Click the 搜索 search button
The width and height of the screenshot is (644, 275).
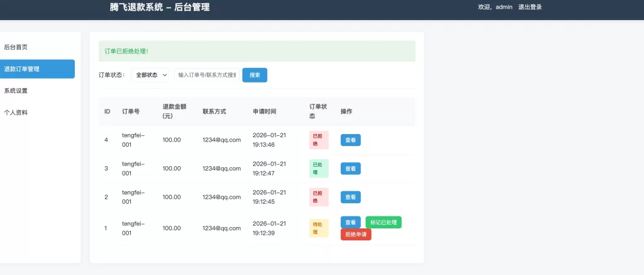pos(255,75)
